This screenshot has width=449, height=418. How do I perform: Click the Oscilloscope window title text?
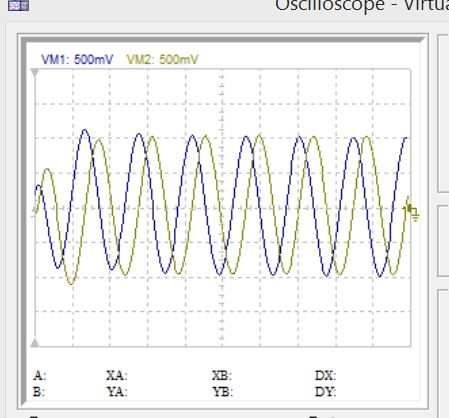coord(362,5)
